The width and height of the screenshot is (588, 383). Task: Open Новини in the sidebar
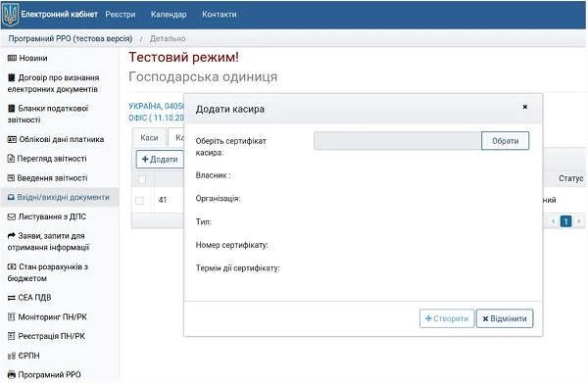(33, 58)
